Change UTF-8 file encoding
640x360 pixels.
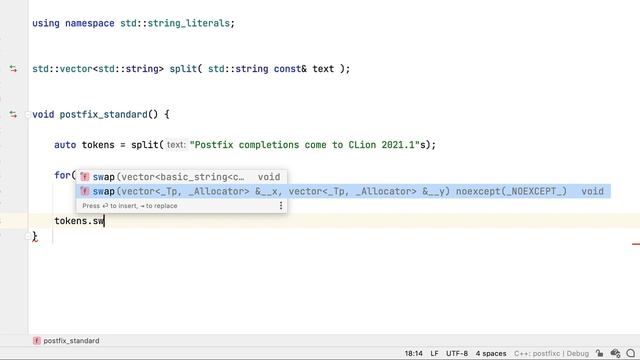(x=457, y=353)
